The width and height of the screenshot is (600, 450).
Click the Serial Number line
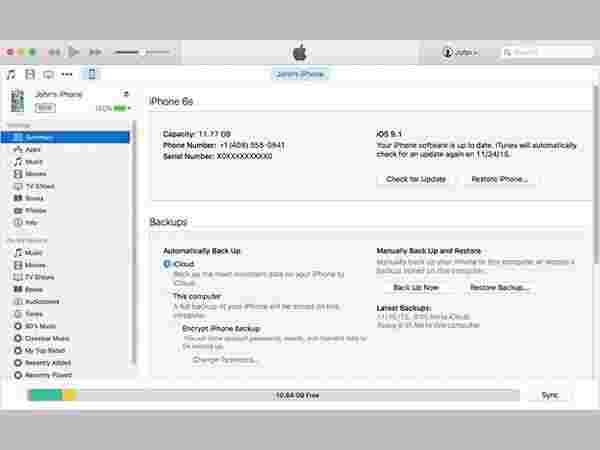tap(217, 156)
